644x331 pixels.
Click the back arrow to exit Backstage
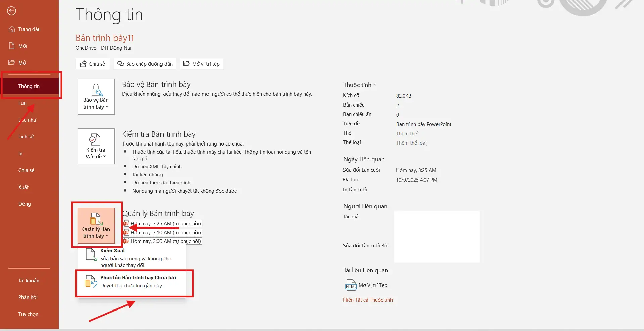pyautogui.click(x=11, y=11)
